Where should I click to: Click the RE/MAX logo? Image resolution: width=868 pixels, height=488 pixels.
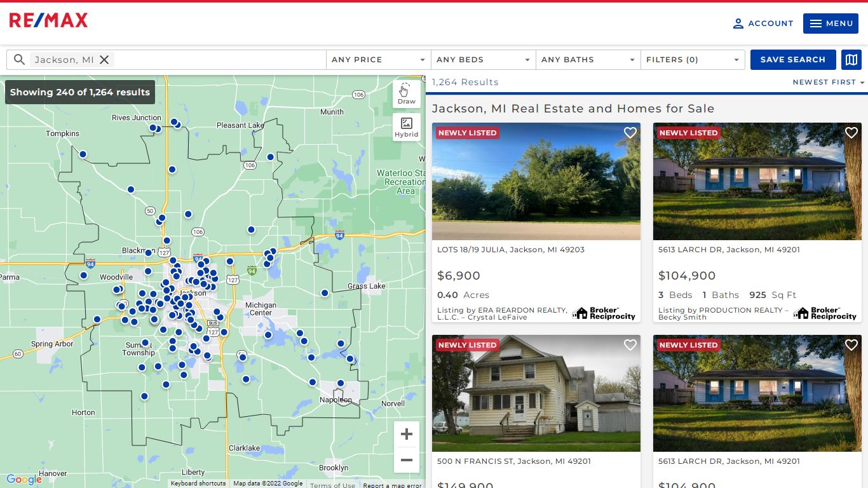click(x=48, y=21)
